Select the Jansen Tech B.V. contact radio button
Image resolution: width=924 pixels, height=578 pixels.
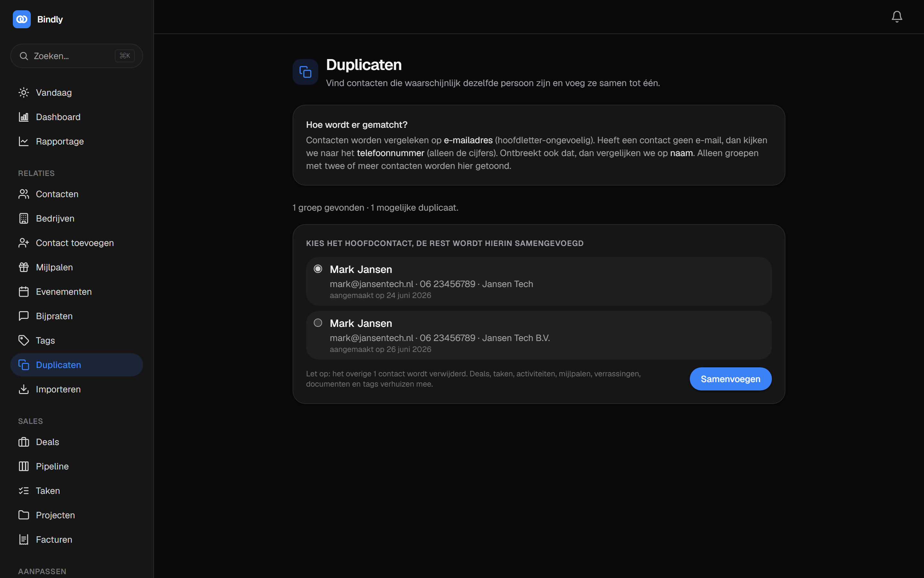(x=318, y=323)
